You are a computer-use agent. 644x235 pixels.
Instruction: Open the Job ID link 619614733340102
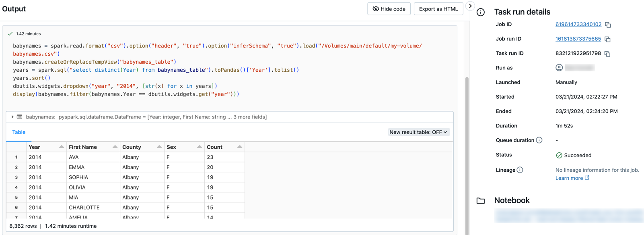click(578, 24)
